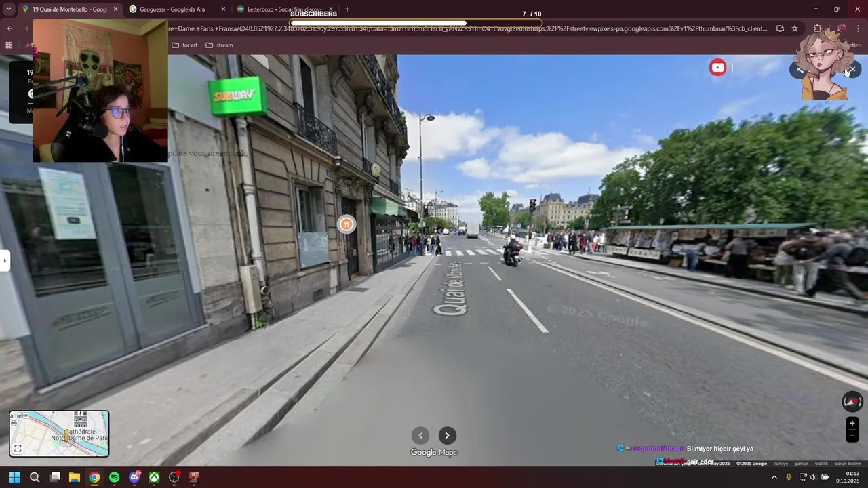Go to previous Street View image arrow
This screenshot has width=868, height=488.
(x=420, y=436)
